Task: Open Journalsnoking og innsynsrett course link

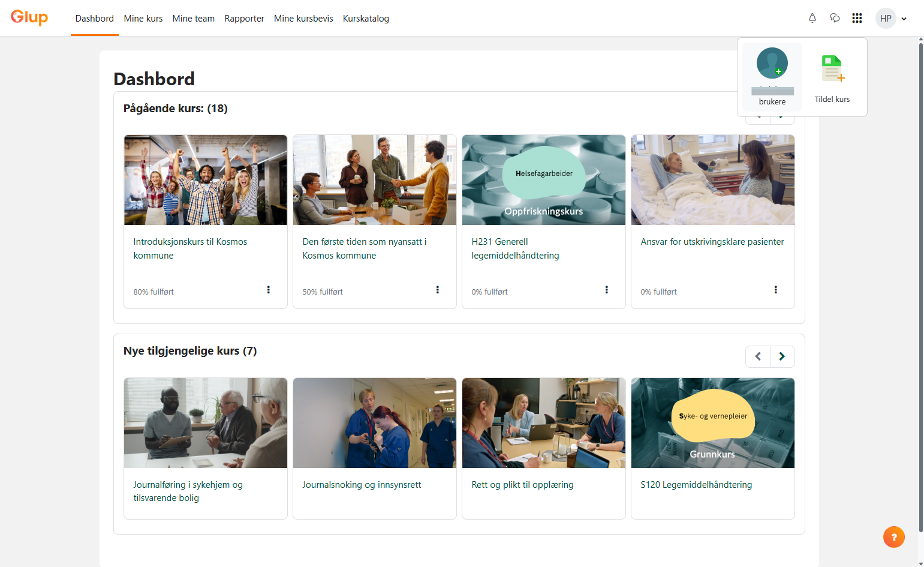Action: 362,485
